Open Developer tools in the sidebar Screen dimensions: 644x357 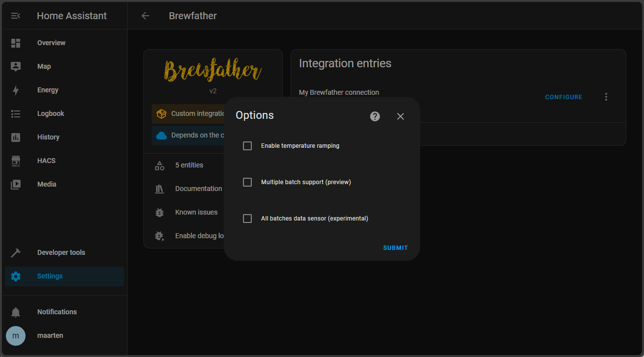(x=64, y=252)
